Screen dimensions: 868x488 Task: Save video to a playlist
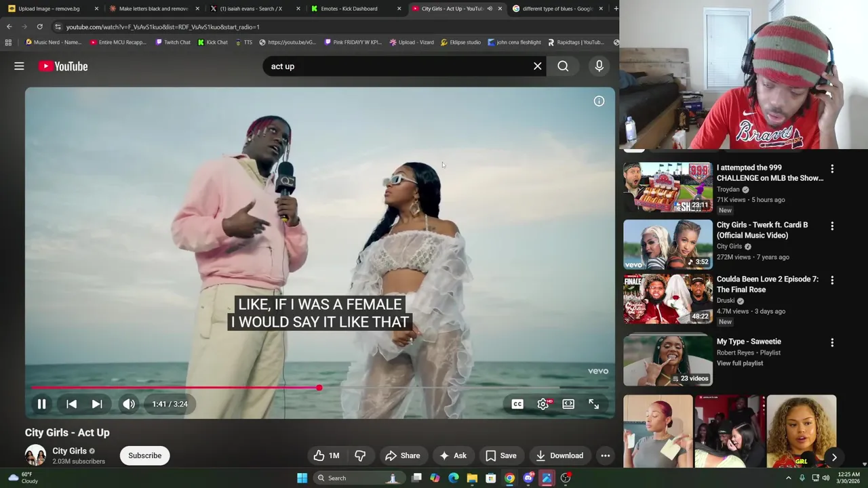(x=501, y=455)
